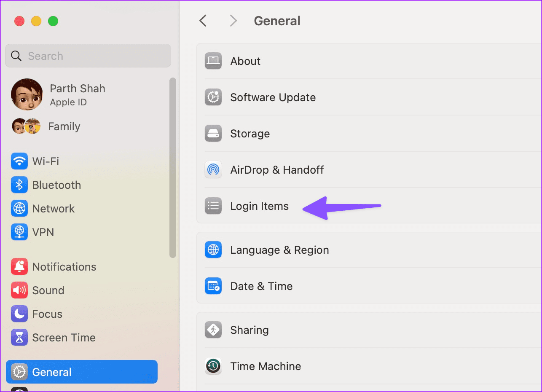
Task: Click the General gear icon in sidebar
Action: point(19,372)
